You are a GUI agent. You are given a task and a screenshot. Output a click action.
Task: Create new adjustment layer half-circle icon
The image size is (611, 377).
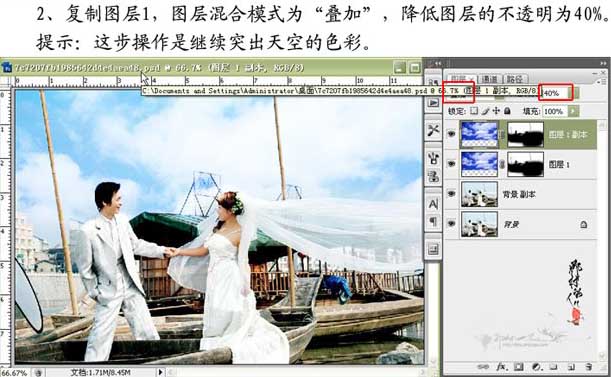[x=537, y=367]
